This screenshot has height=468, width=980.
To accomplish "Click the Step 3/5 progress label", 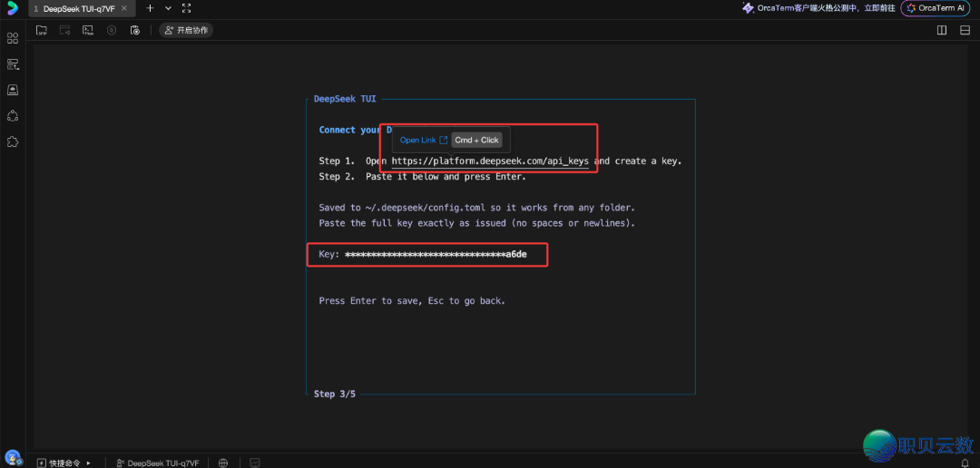I will 334,394.
